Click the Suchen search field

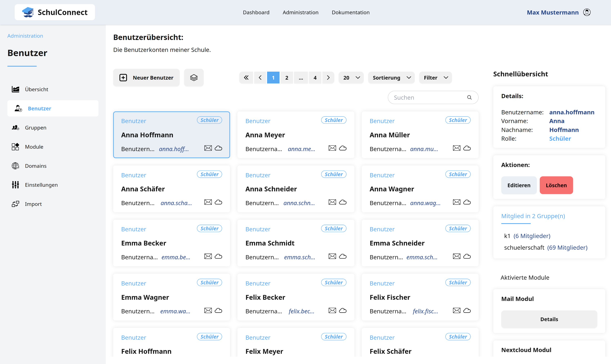[433, 97]
